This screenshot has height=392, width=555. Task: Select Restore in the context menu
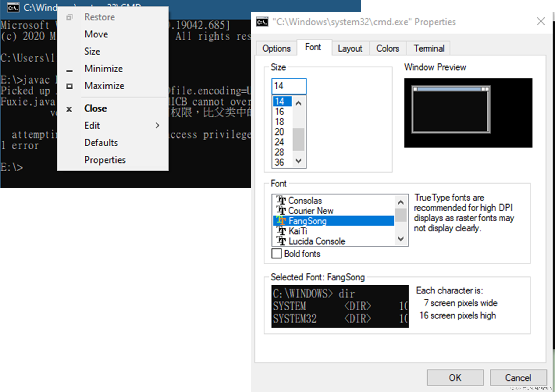113,17
